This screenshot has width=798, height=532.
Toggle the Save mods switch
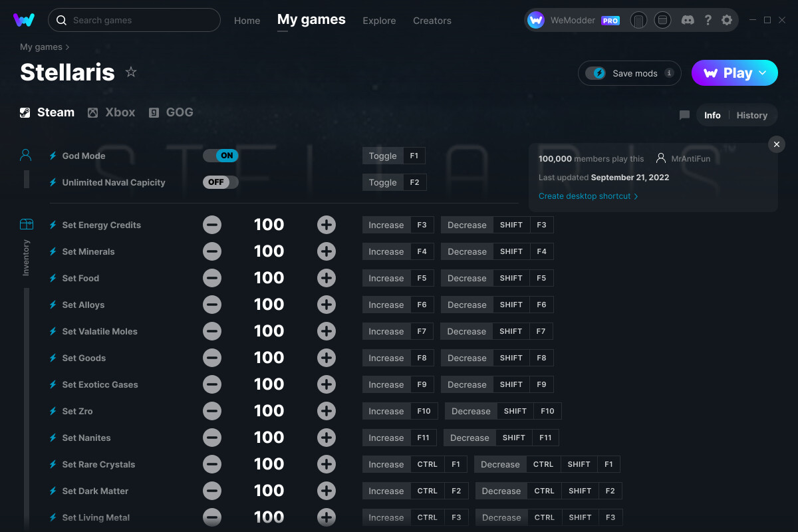coord(595,73)
